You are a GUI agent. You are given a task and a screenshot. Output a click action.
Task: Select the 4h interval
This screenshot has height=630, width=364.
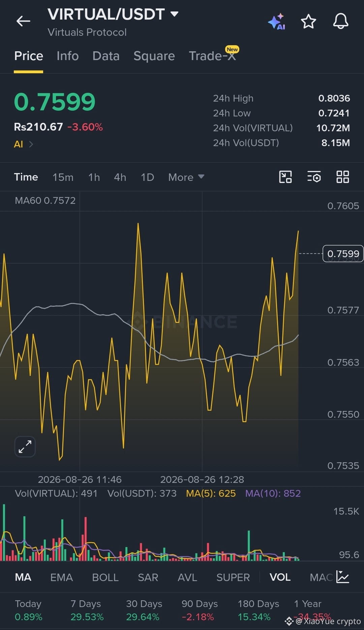(x=120, y=177)
